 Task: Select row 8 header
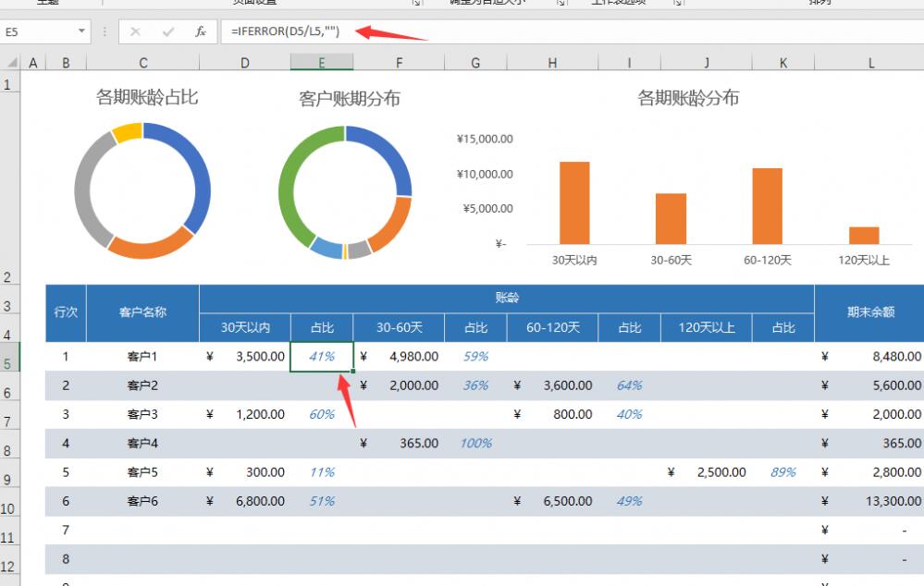coord(10,444)
